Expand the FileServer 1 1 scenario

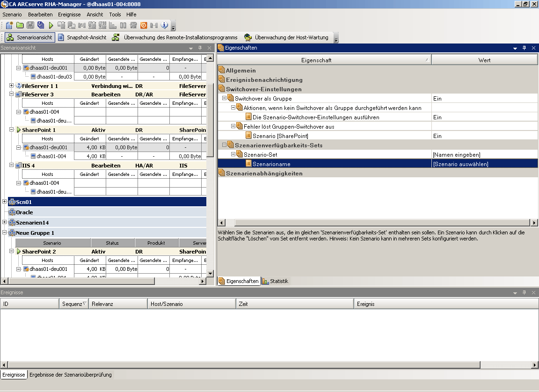(x=12, y=86)
